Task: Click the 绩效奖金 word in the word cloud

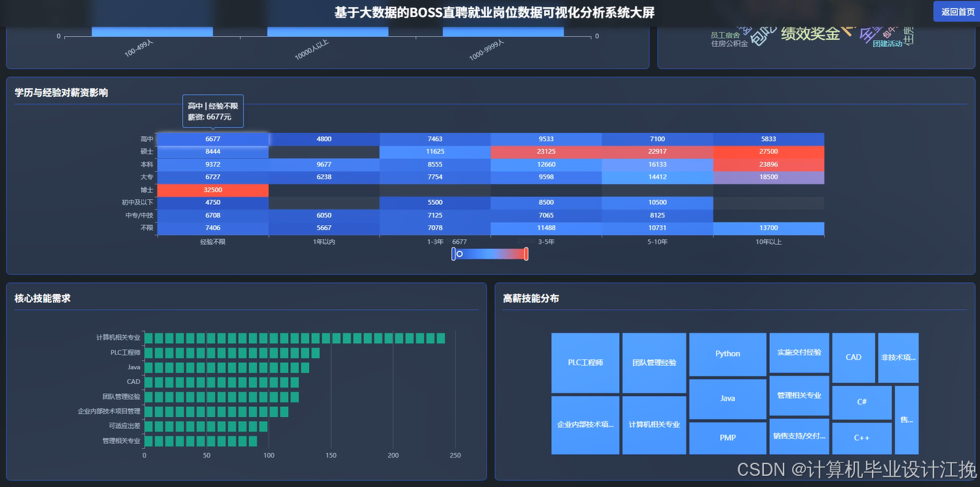Action: point(810,34)
